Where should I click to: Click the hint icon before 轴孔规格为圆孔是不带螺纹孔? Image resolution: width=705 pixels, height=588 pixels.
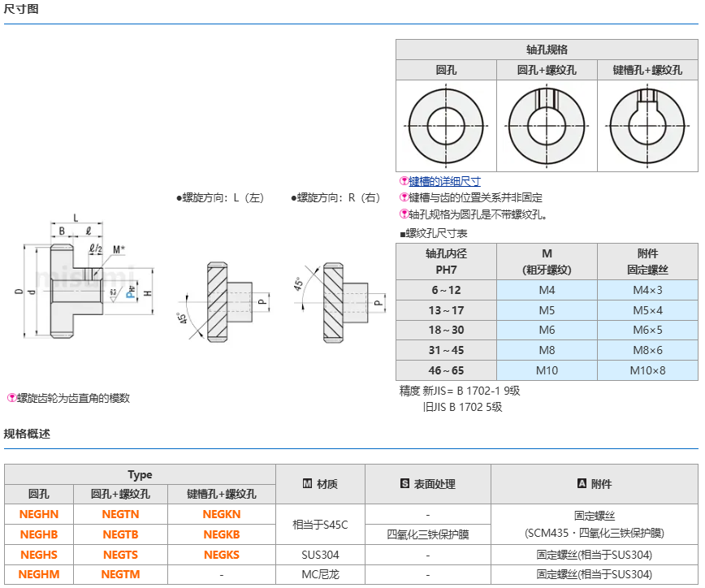pyautogui.click(x=404, y=214)
